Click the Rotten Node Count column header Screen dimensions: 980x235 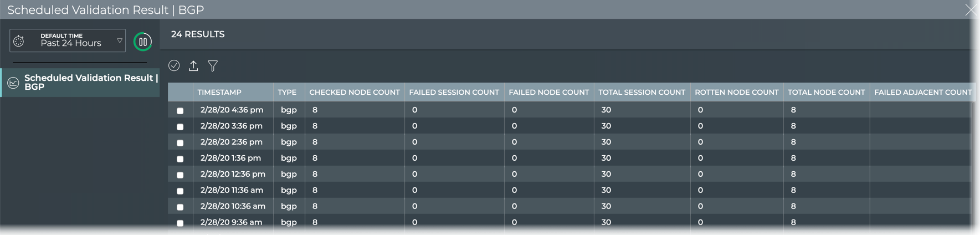(736, 93)
